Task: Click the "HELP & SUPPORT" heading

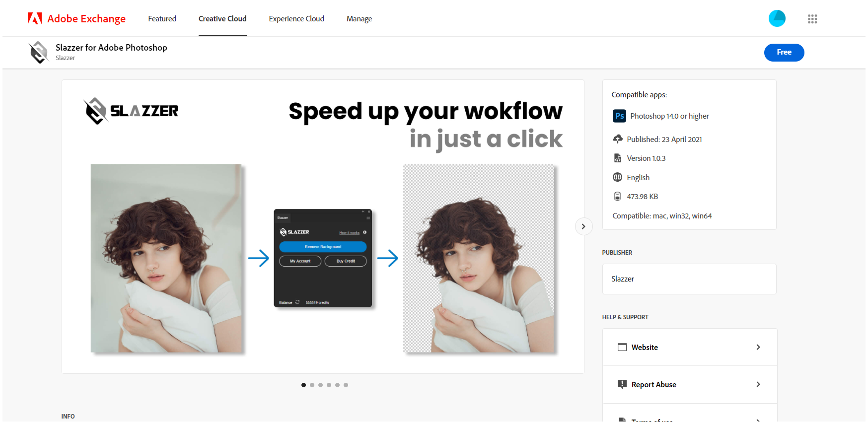Action: (x=625, y=317)
